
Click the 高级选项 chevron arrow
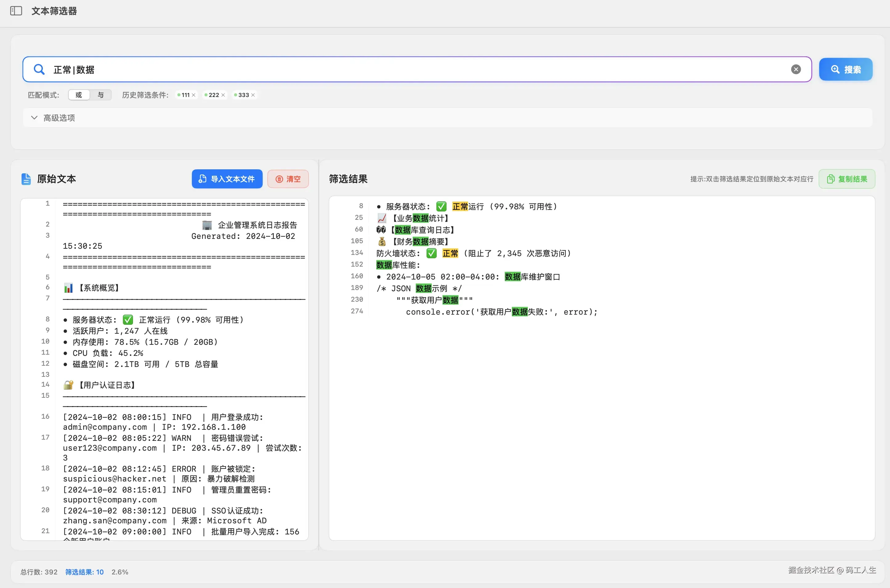click(x=34, y=118)
